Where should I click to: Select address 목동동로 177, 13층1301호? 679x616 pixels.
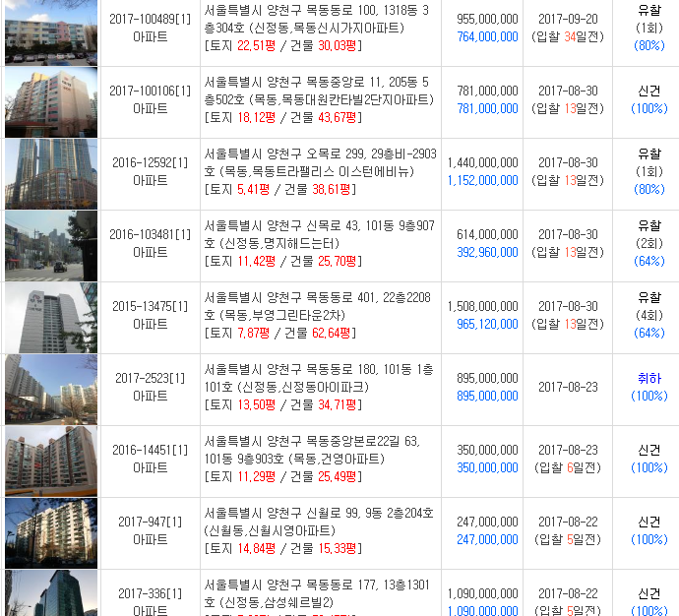tap(317, 594)
